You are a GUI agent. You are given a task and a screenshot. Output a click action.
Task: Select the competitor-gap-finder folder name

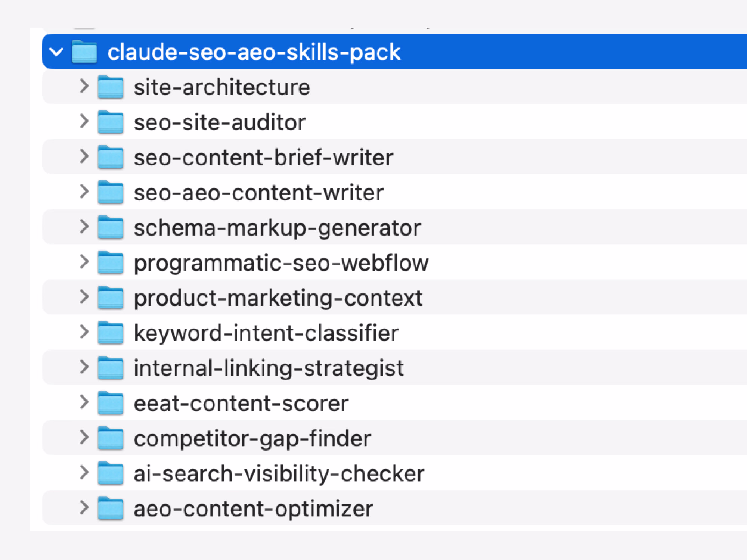coord(252,438)
